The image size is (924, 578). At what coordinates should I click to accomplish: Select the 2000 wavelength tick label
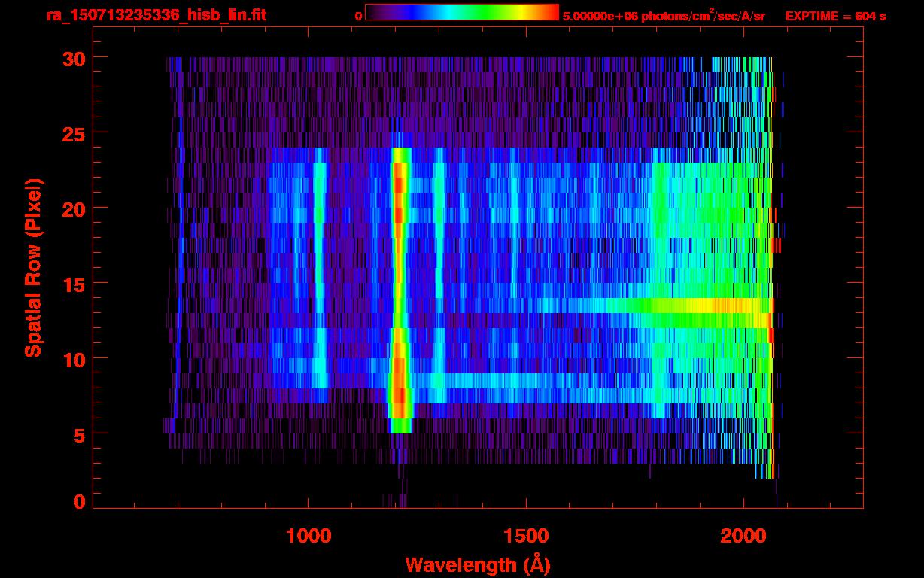(743, 536)
